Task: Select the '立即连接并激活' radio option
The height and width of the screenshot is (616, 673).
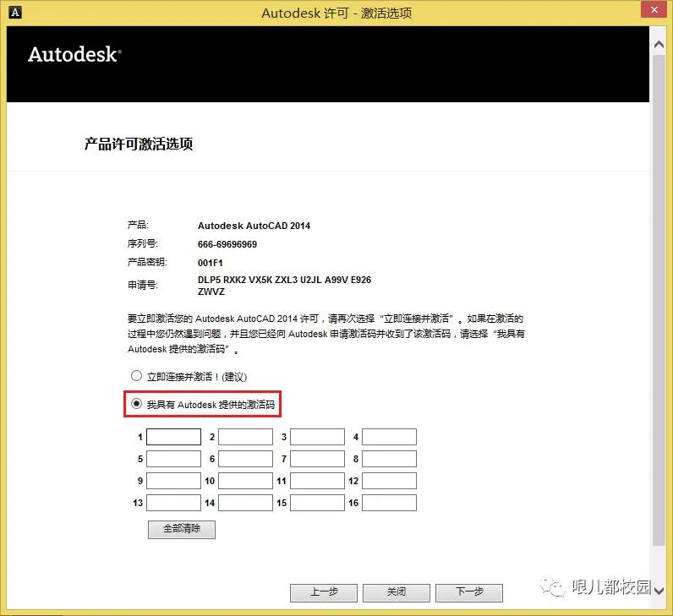Action: [136, 376]
